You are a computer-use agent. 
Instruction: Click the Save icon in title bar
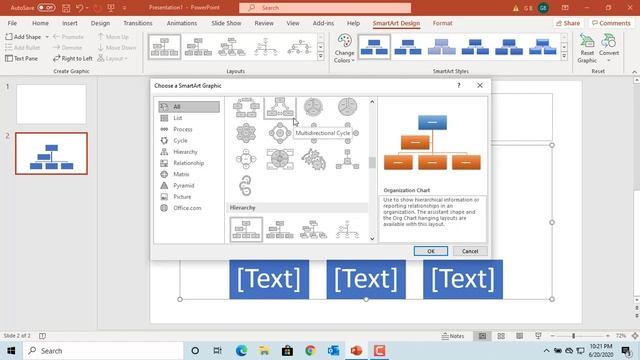coord(66,8)
